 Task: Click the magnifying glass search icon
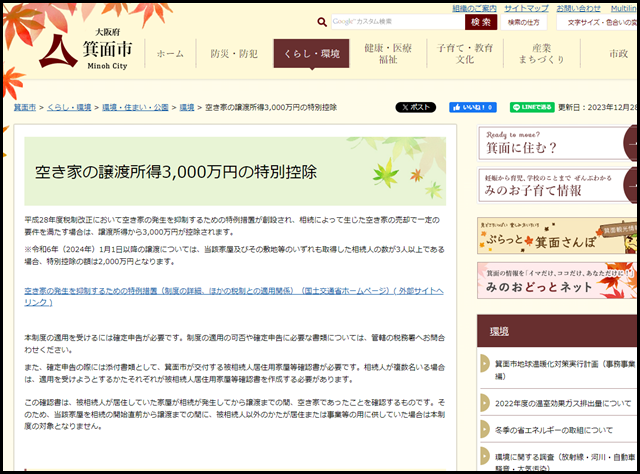pyautogui.click(x=322, y=22)
